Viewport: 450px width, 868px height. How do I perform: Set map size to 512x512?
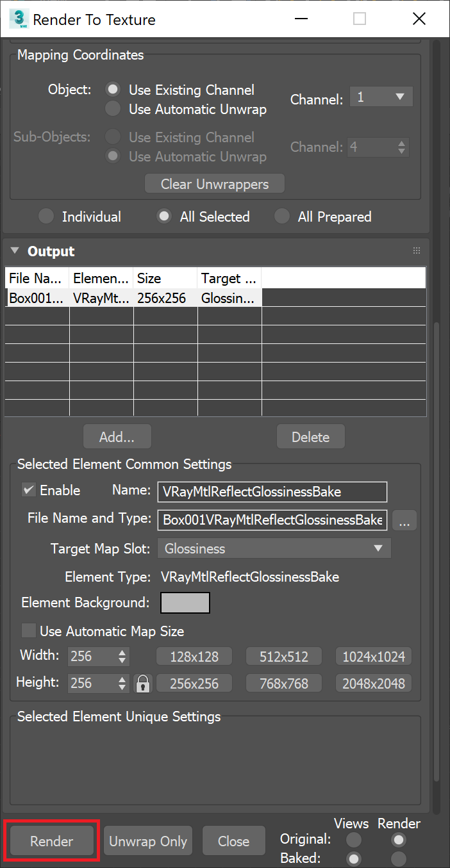284,657
